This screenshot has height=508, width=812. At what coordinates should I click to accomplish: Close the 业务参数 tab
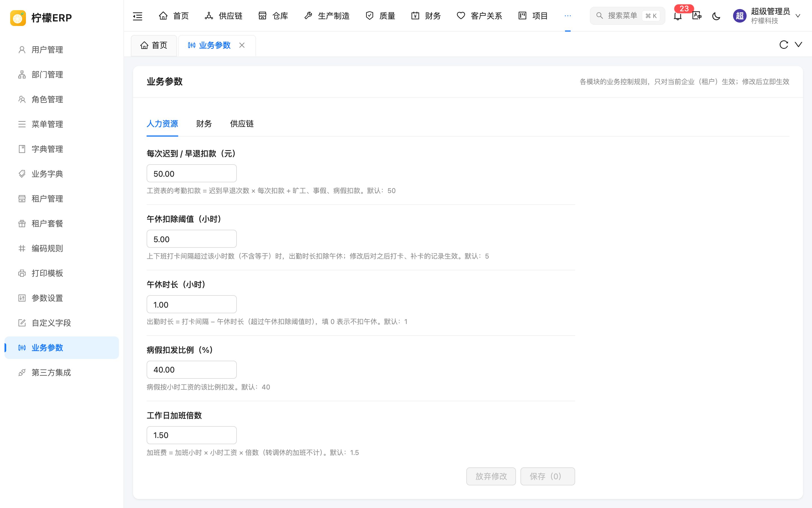[242, 45]
